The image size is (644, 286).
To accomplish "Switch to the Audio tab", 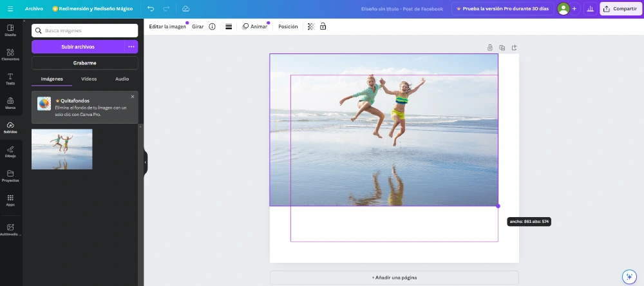I will 122,79.
